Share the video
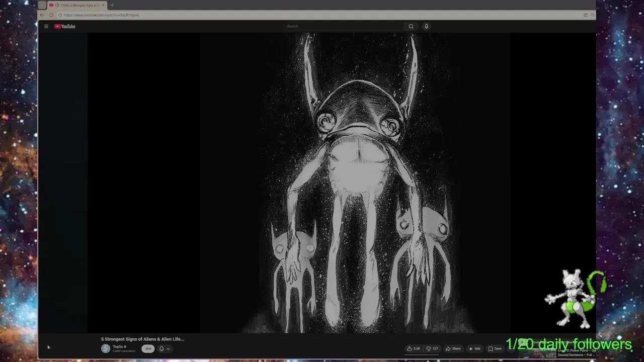 coord(453,348)
